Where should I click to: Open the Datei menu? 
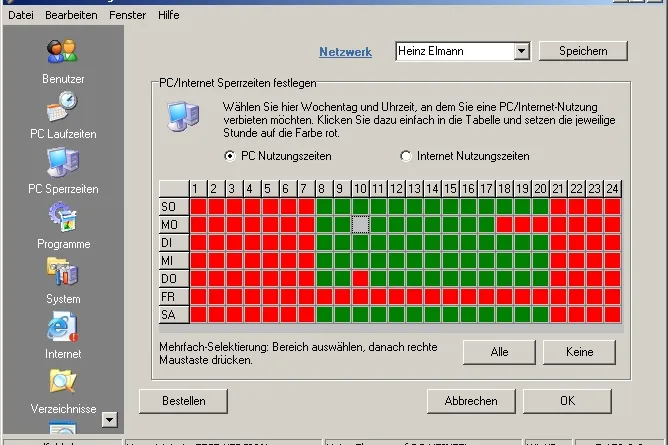pos(21,15)
